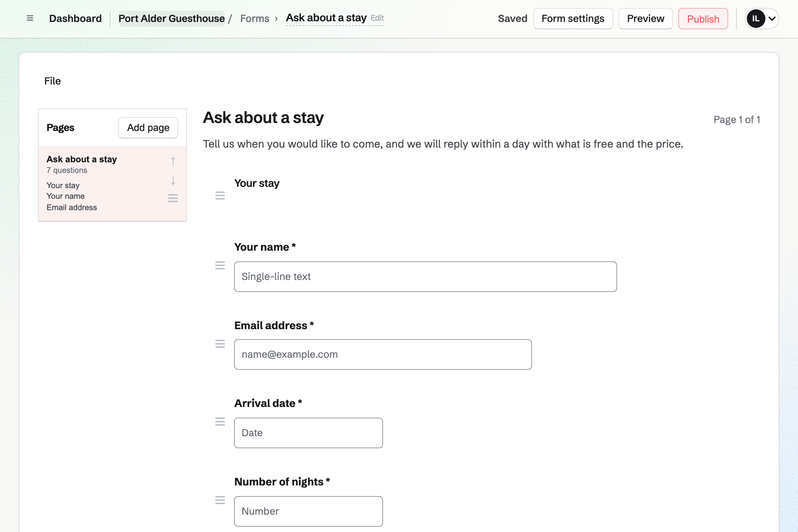Click the Email address input field
The image size is (798, 532).
coord(383,354)
